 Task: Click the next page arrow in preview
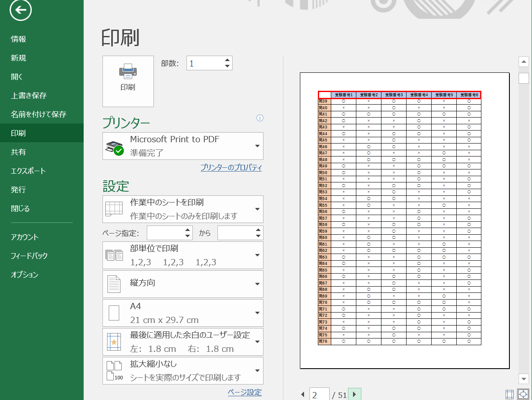tap(355, 394)
